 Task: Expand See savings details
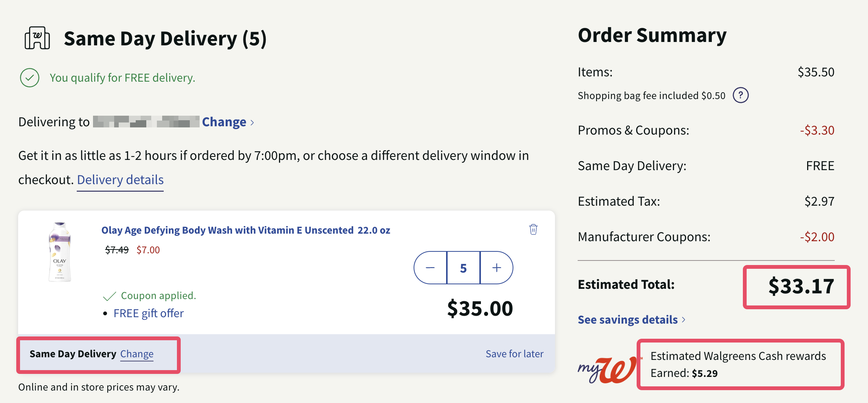click(x=627, y=319)
